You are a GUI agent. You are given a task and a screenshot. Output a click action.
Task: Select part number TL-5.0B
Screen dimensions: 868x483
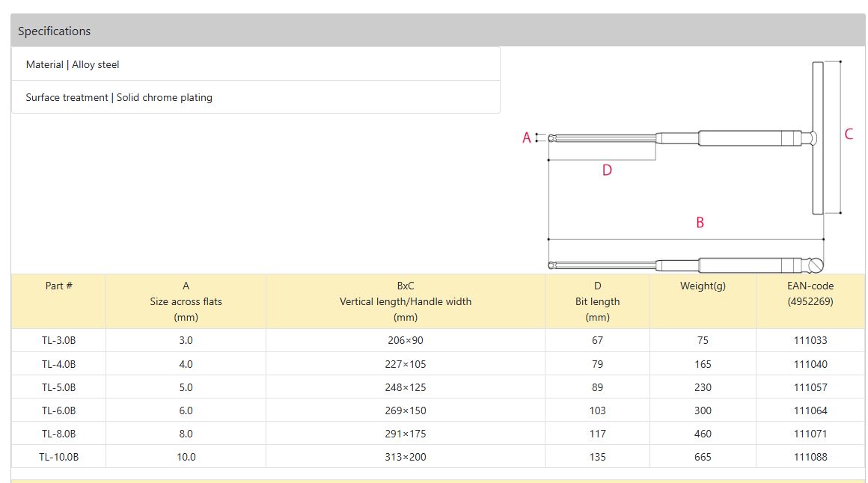point(58,387)
